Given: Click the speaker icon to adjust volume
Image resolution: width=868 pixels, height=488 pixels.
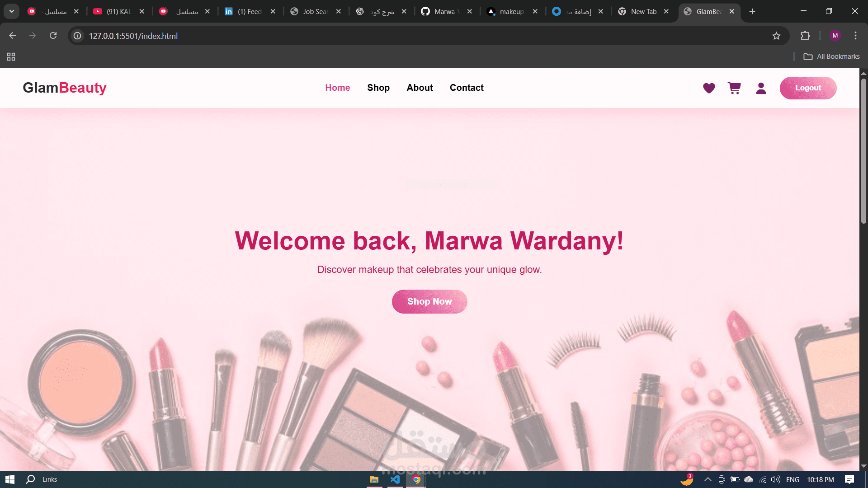Looking at the screenshot, I should click(776, 479).
